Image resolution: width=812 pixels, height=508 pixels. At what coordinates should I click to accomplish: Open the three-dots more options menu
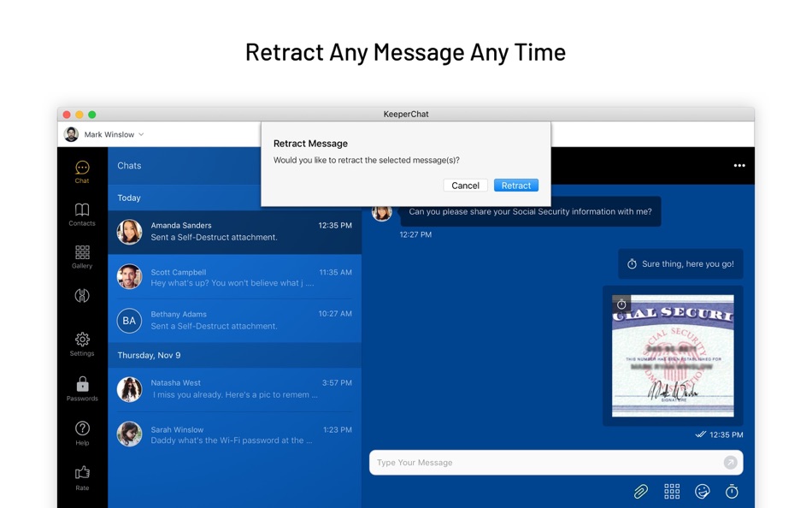coord(739,165)
